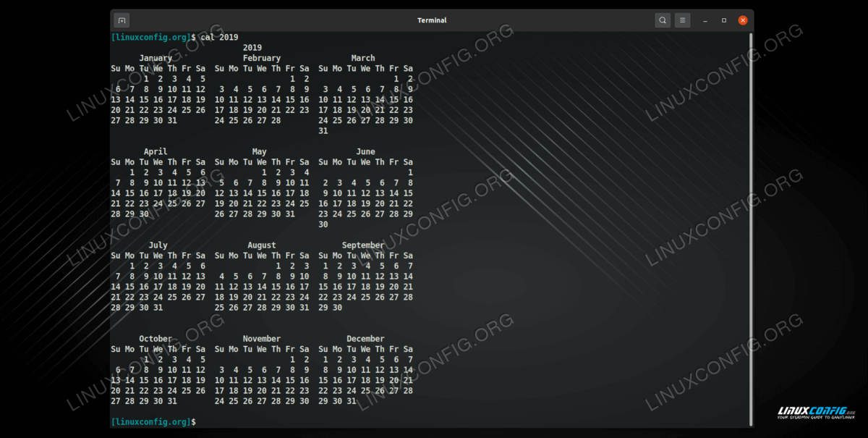Open the terminal search (magnifier) icon
This screenshot has width=868, height=438.
[x=663, y=20]
